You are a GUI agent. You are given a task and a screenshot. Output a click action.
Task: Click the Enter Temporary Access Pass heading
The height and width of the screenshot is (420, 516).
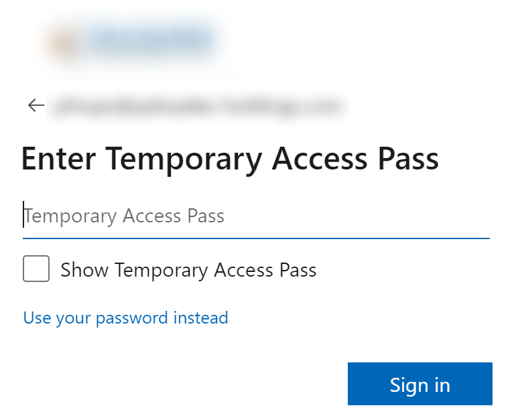tap(230, 159)
